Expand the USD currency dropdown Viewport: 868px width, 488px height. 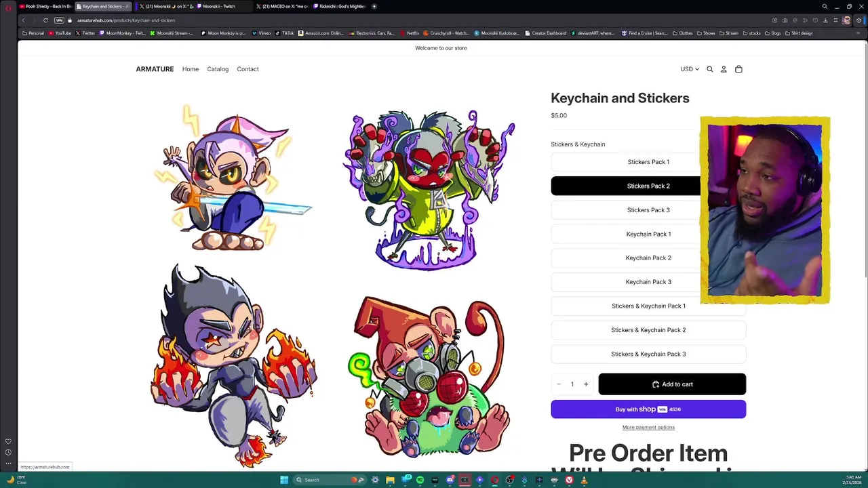(x=690, y=69)
